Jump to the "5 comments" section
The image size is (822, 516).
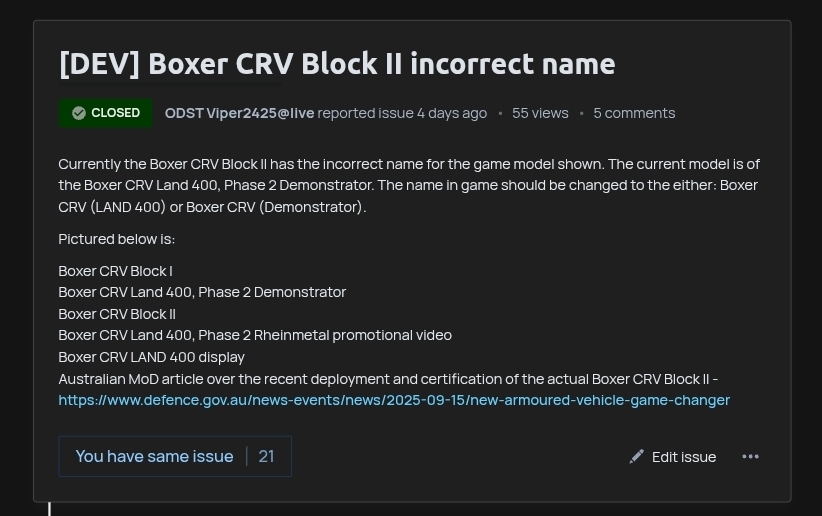[x=634, y=113]
